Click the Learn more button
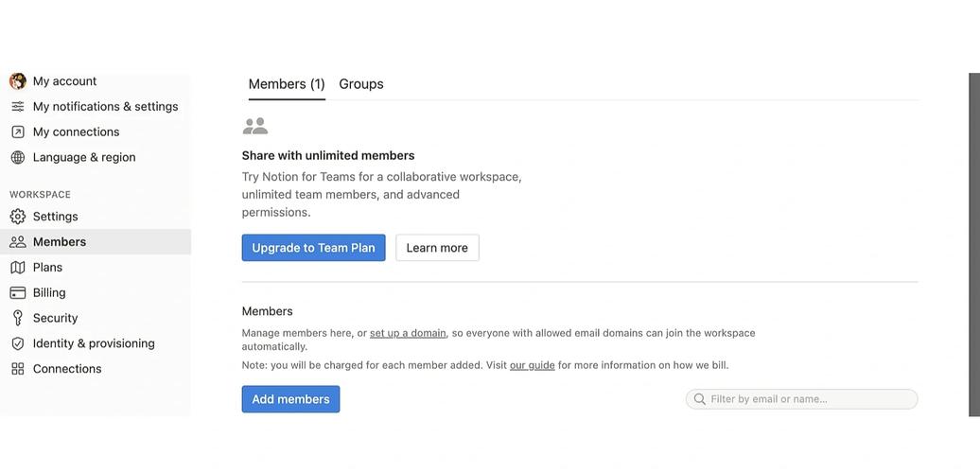 tap(437, 248)
